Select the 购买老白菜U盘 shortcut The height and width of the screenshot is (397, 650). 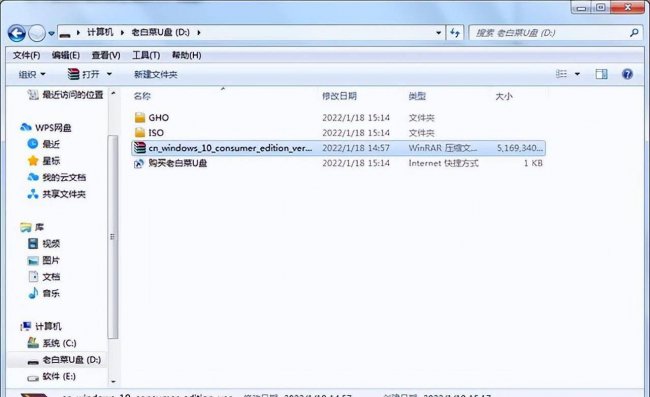click(x=177, y=163)
